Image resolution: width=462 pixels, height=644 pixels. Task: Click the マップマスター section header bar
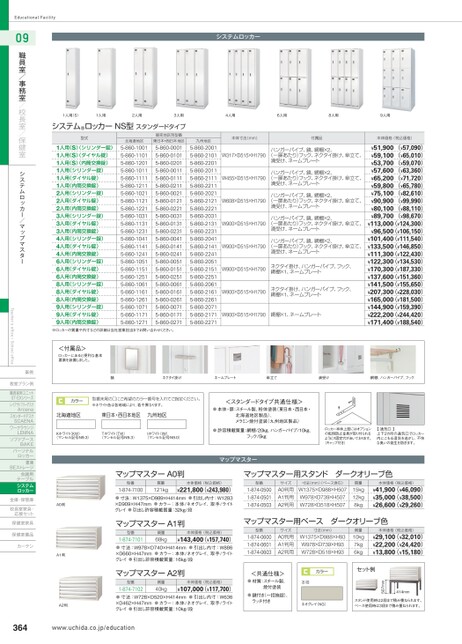tap(238, 459)
